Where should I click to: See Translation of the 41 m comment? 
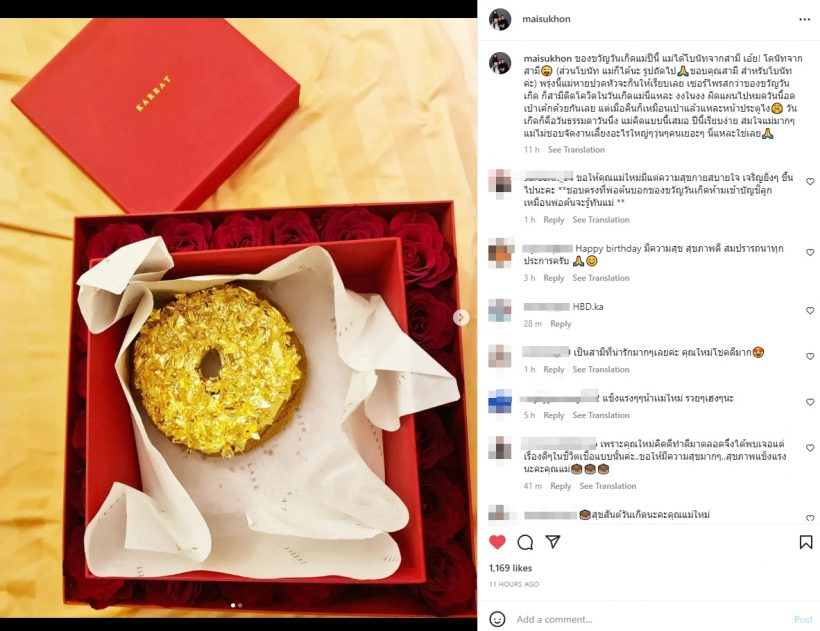pos(608,486)
